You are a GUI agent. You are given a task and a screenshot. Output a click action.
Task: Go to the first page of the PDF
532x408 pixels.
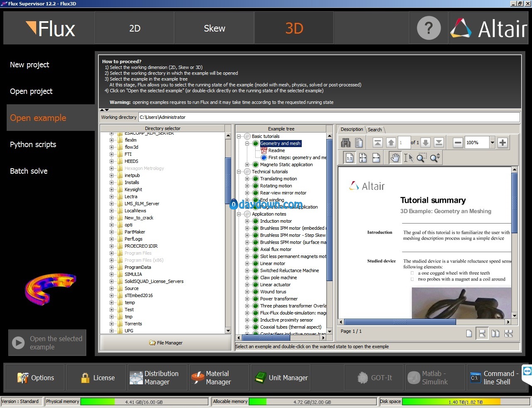(377, 143)
